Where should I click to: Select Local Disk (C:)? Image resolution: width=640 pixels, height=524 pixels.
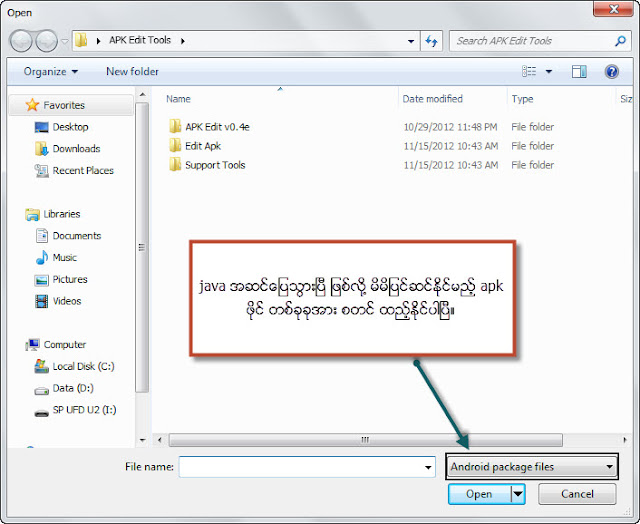[83, 366]
